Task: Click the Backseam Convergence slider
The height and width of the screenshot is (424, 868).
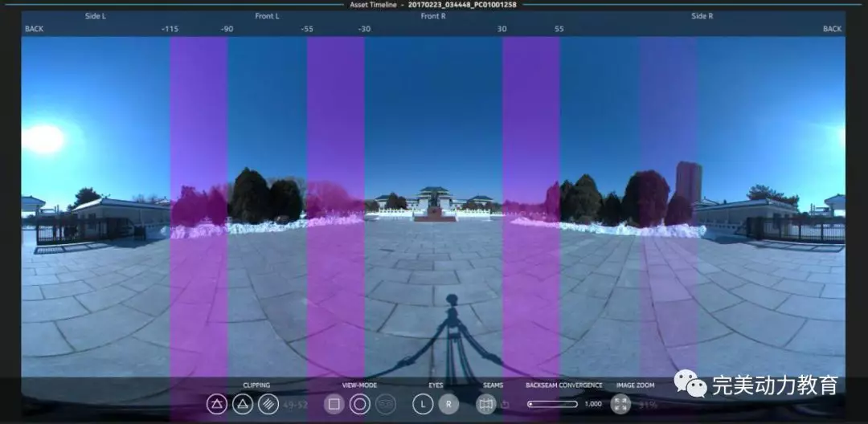Action: coord(552,404)
